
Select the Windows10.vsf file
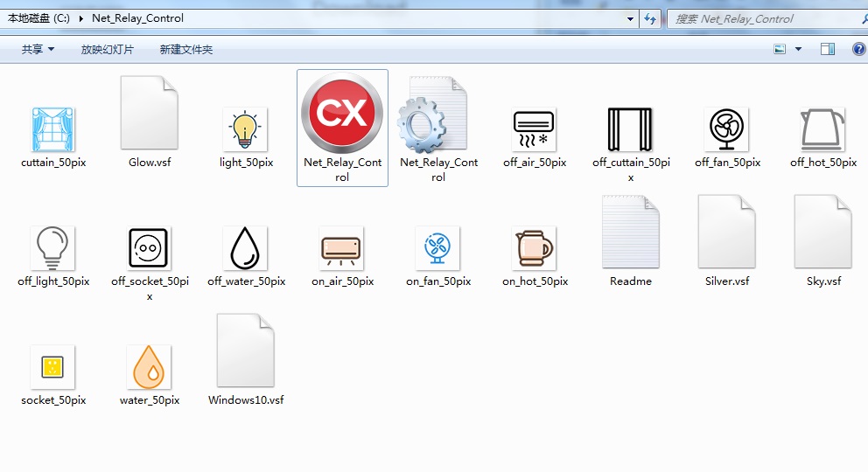pos(246,353)
